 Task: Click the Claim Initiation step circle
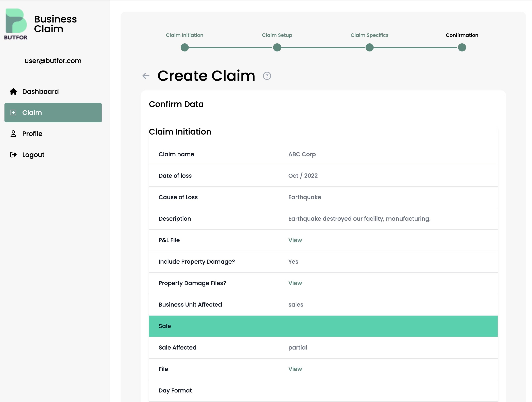point(184,48)
